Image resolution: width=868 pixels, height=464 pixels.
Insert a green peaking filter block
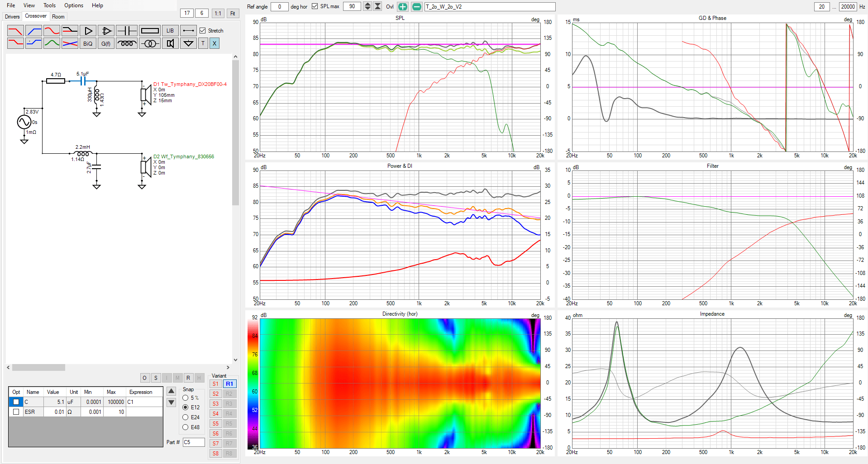[x=52, y=43]
